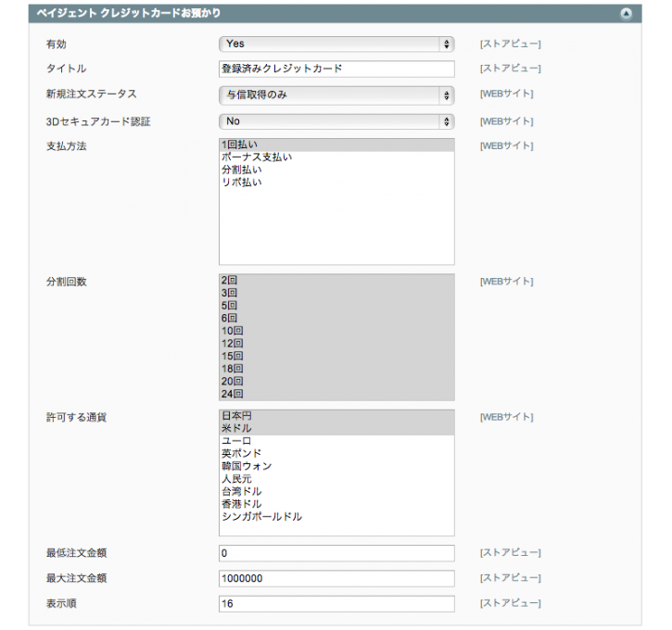Open the 3Dセキュアカード認証 No dropdown
The width and height of the screenshot is (672, 630).
pos(336,121)
